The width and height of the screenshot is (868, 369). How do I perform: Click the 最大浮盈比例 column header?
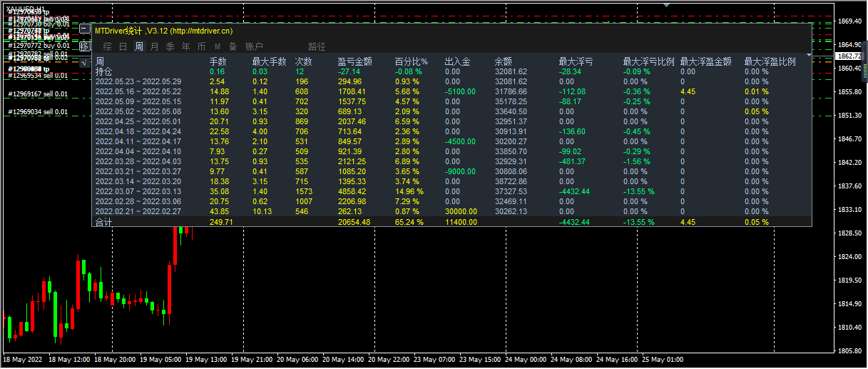(x=770, y=62)
